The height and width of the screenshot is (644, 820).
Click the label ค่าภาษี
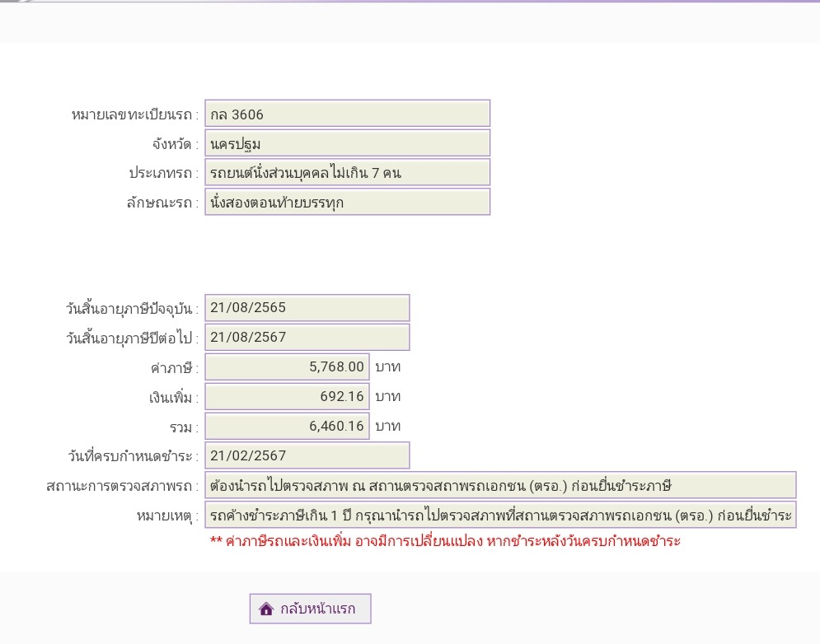(175, 368)
